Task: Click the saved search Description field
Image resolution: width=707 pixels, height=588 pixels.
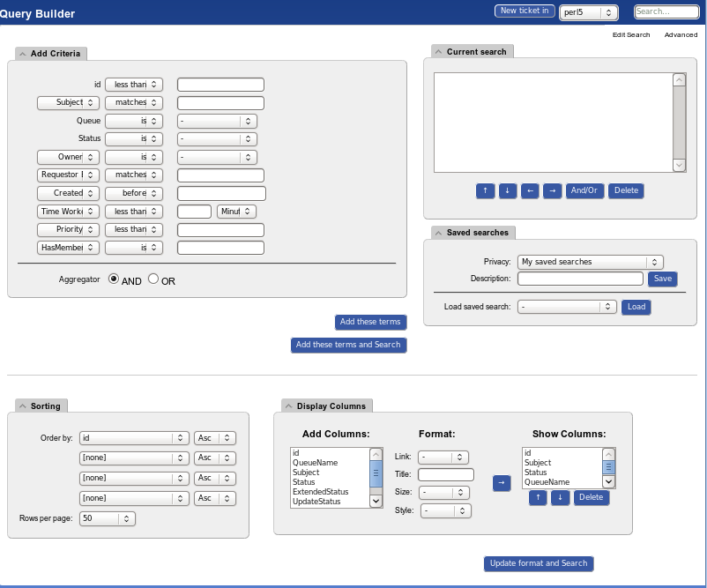Action: coord(580,279)
